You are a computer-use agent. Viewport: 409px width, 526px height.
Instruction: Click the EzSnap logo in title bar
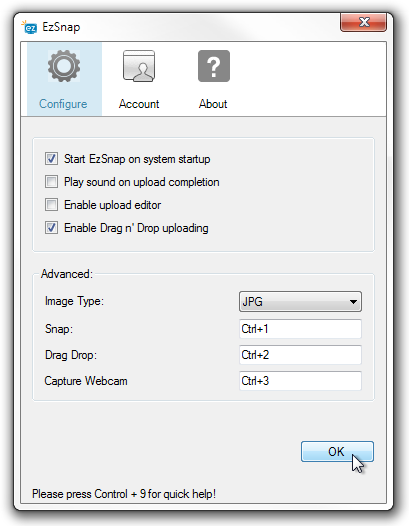pos(29,27)
